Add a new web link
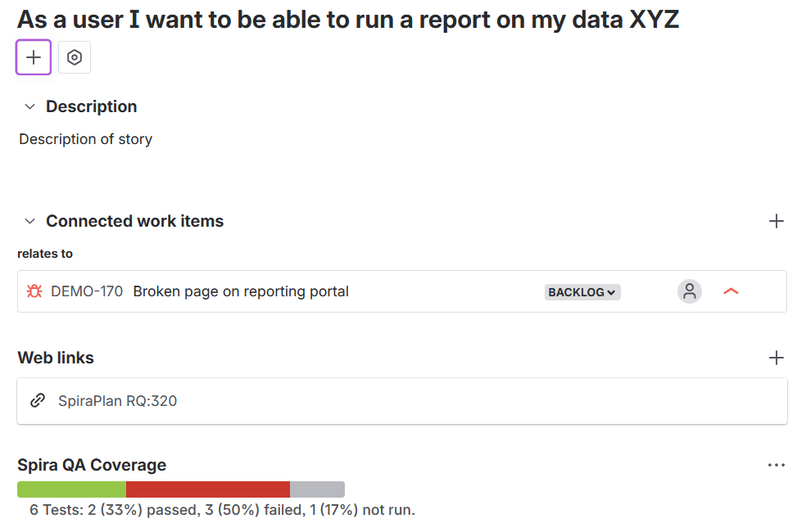Screen dimensions: 797x532 point(776,358)
